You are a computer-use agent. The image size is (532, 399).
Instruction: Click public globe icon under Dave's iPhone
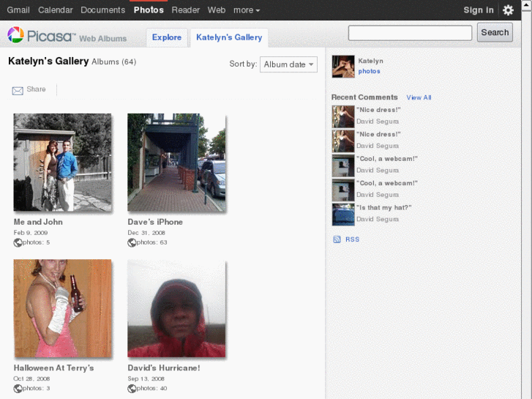[132, 242]
